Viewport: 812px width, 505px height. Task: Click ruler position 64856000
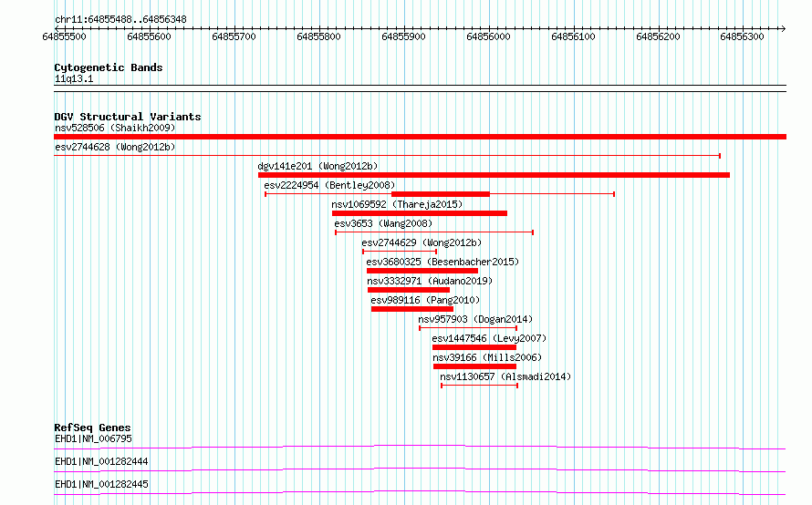click(488, 36)
